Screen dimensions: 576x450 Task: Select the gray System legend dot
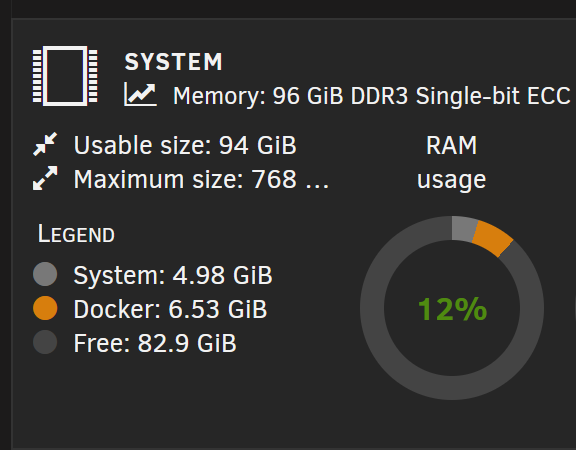45,274
